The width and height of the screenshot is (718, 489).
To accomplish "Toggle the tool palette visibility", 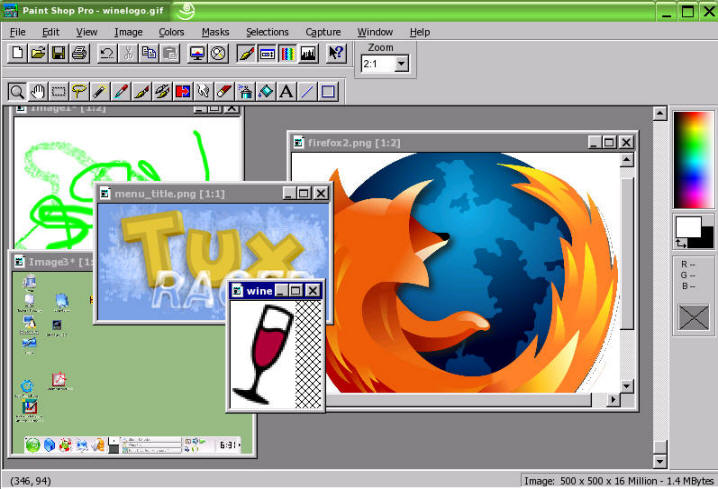I will (245, 53).
